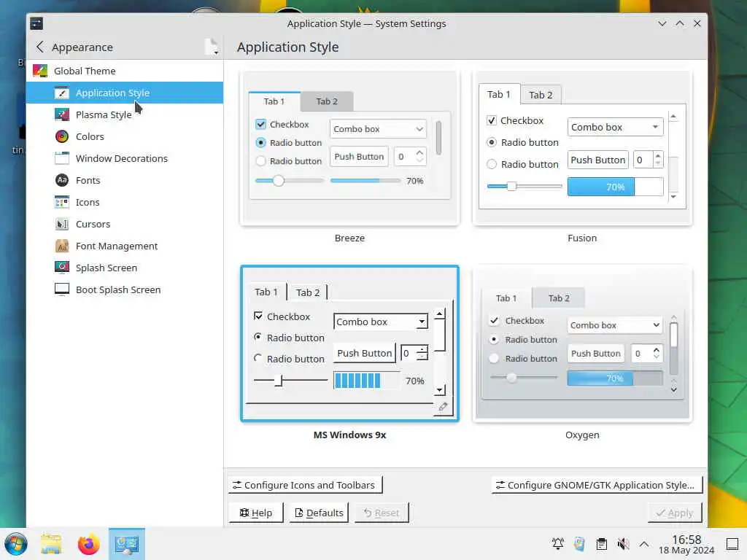Click the Splash Screen icon

[61, 268]
